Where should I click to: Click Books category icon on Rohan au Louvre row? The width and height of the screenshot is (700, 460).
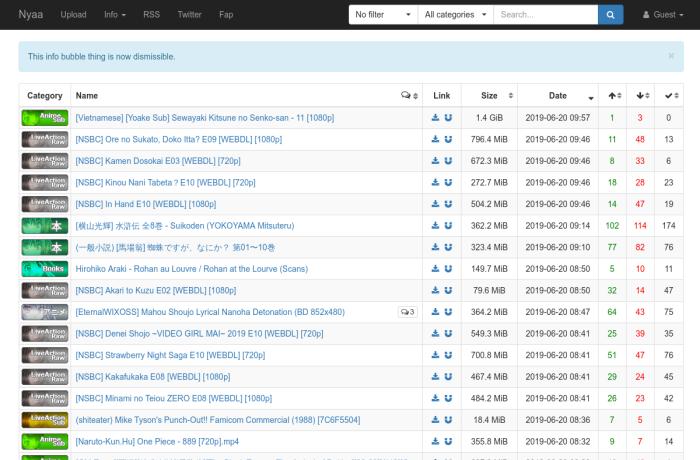[45, 269]
